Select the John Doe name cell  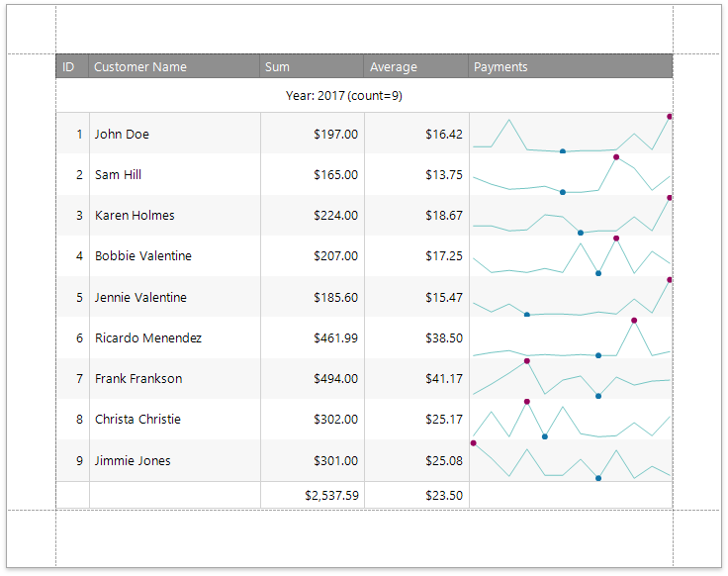(x=122, y=135)
